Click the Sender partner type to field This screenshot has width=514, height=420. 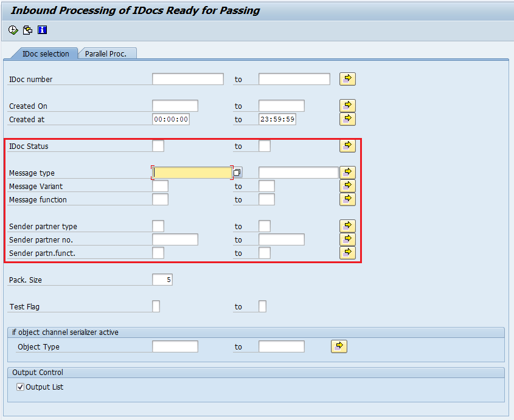tap(264, 226)
